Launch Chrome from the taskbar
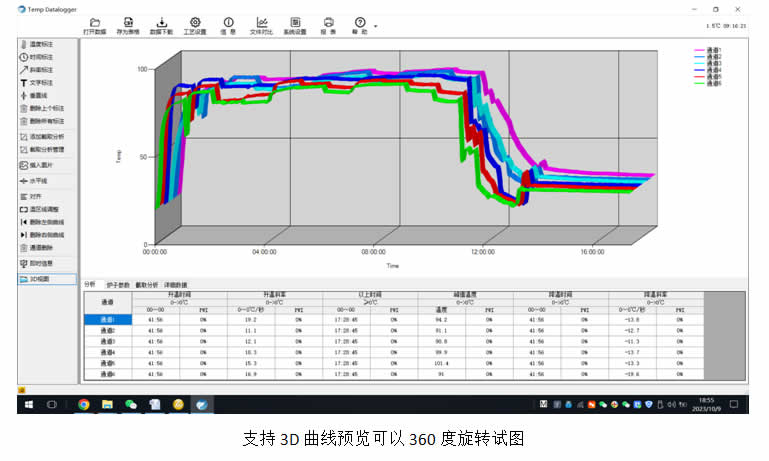The width and height of the screenshot is (769, 461). tap(84, 404)
